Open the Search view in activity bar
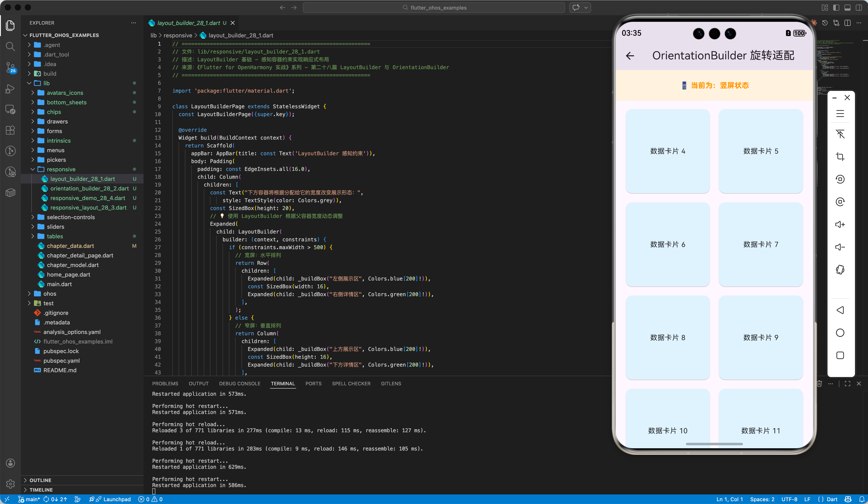This screenshot has height=504, width=868. tap(10, 47)
